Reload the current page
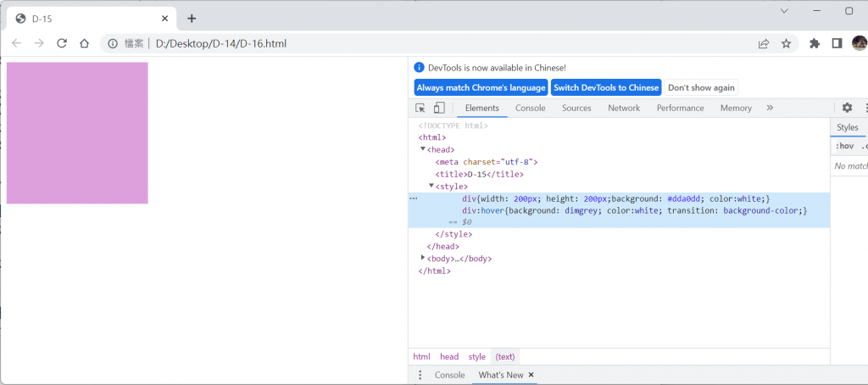Image resolution: width=868 pixels, height=385 pixels. tap(62, 43)
